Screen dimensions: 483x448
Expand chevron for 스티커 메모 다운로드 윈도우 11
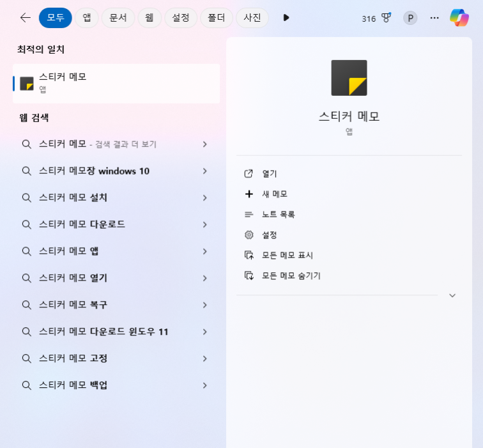(205, 332)
